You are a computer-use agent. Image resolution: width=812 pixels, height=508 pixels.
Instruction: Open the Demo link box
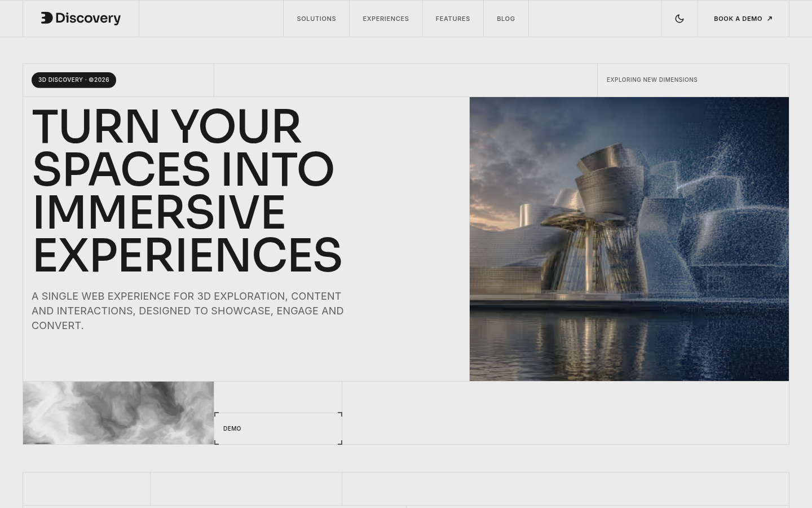278,428
